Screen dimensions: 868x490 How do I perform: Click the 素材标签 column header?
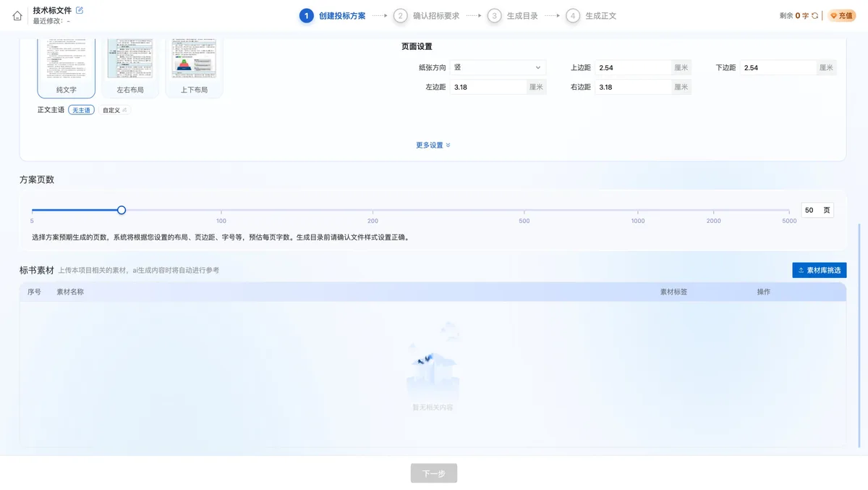(673, 292)
